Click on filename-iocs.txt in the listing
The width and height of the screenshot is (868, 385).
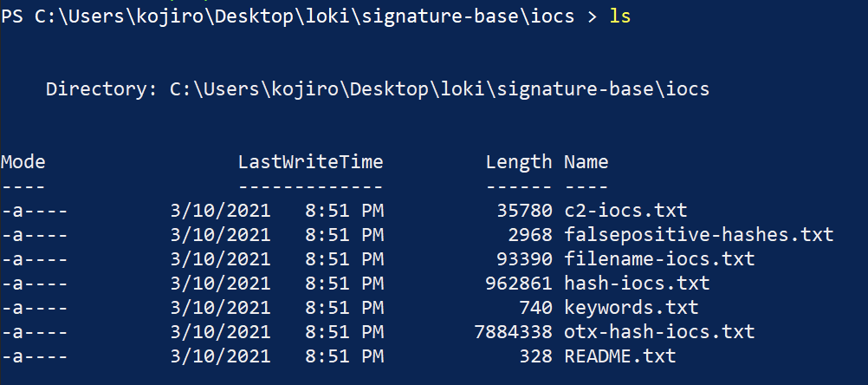[658, 258]
